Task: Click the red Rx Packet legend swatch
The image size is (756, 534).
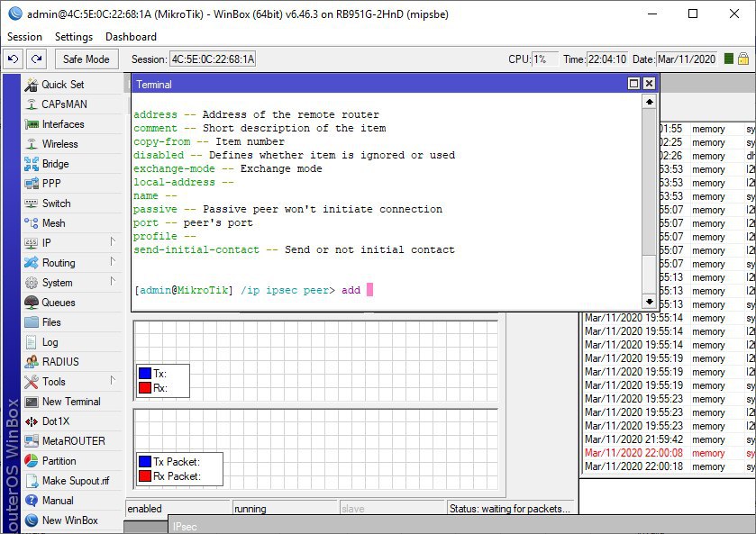Action: click(x=145, y=476)
